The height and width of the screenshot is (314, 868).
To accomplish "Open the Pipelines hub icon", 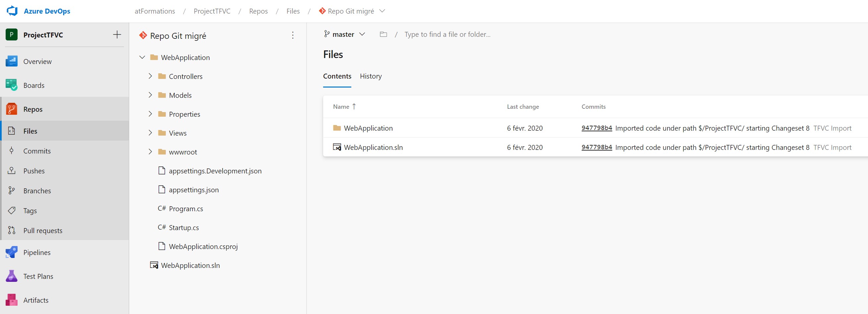I will tap(12, 252).
